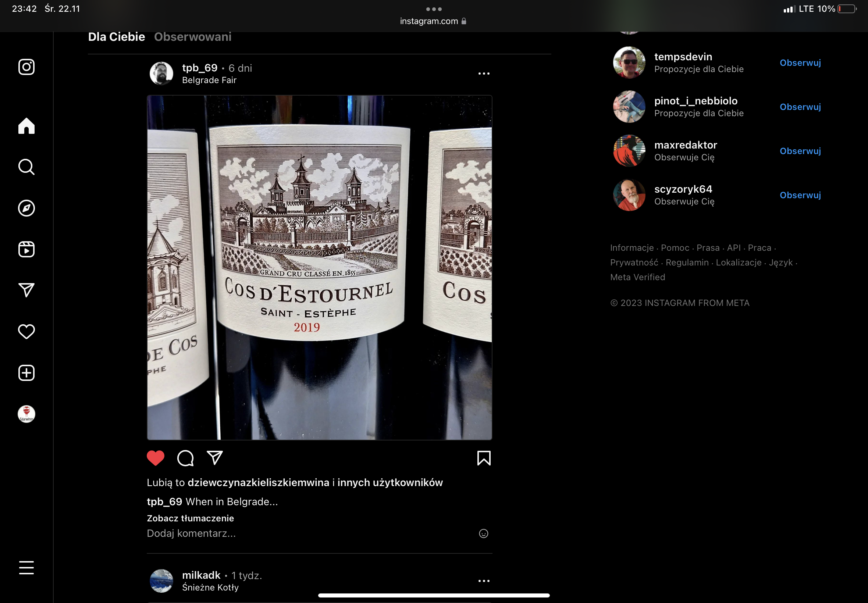The image size is (868, 603).
Task: Open the Explore compass icon
Action: click(x=26, y=208)
